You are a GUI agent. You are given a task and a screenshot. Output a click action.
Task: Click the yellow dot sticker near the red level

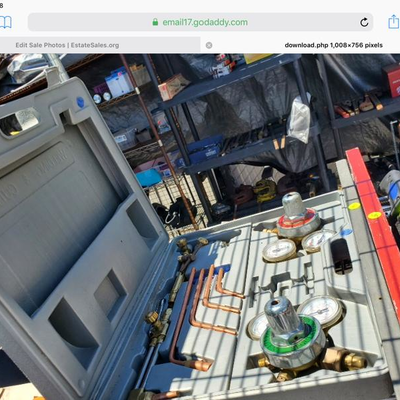(x=354, y=206)
